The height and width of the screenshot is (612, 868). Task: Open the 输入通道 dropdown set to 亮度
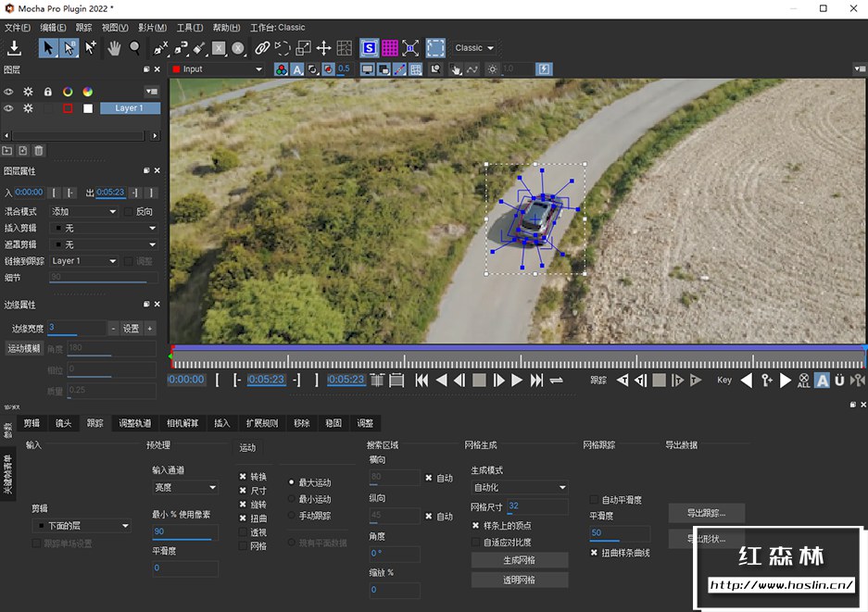[184, 487]
